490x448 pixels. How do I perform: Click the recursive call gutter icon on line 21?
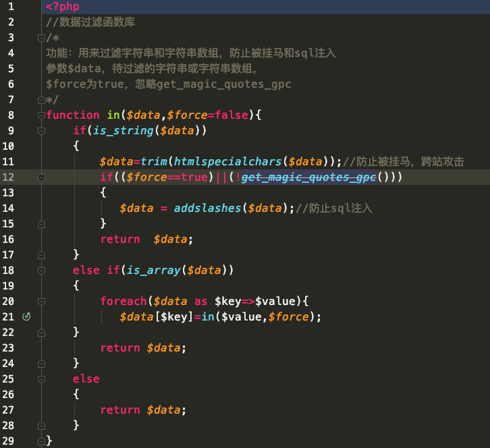[x=26, y=316]
